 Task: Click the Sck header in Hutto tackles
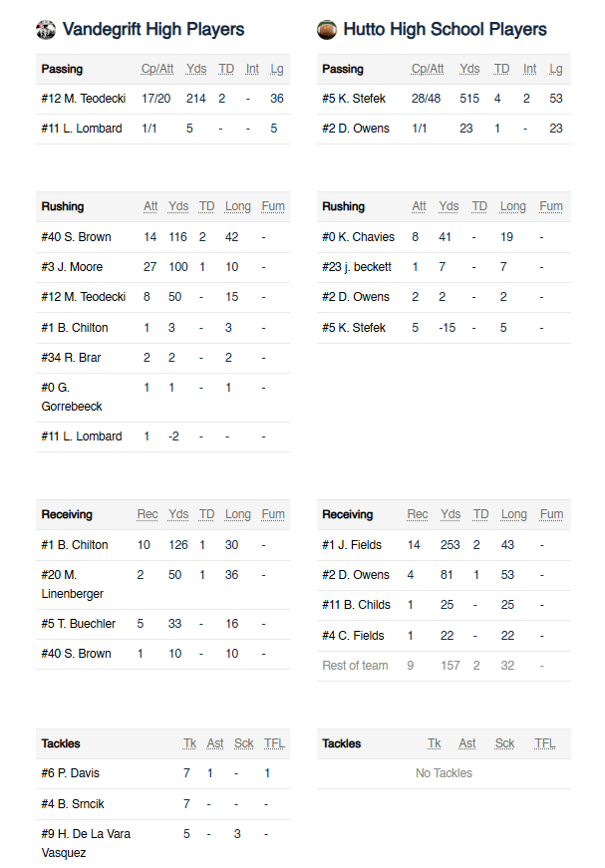[x=505, y=743]
